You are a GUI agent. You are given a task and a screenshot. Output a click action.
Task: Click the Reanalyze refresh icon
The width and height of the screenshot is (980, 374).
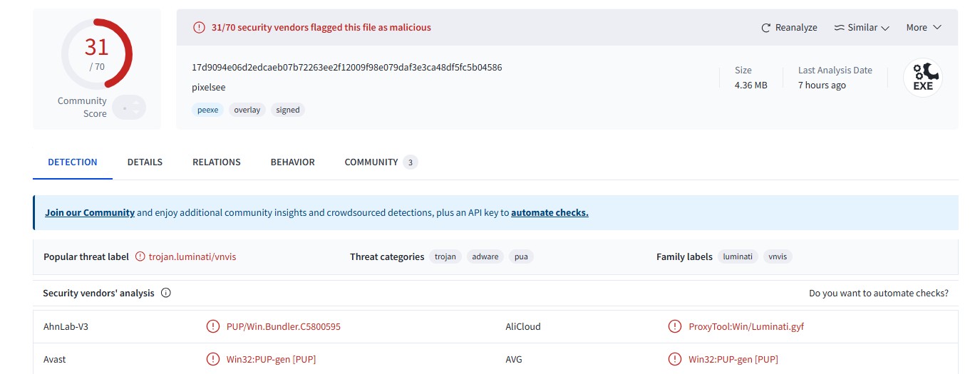[x=766, y=28]
